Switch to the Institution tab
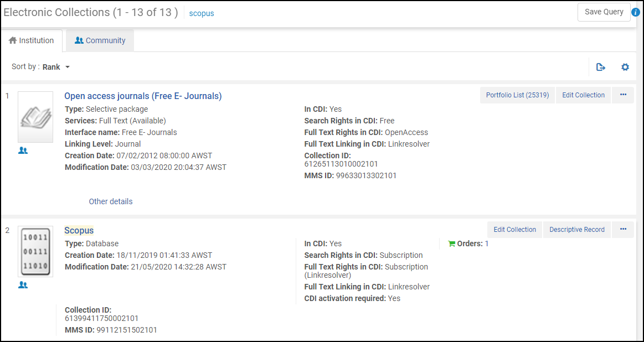Viewport: 644px width, 342px height. tap(32, 40)
